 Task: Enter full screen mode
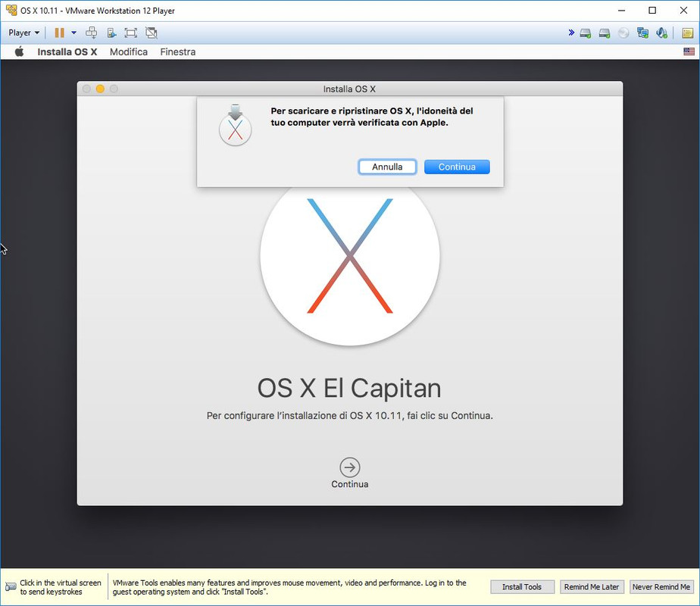(x=131, y=33)
